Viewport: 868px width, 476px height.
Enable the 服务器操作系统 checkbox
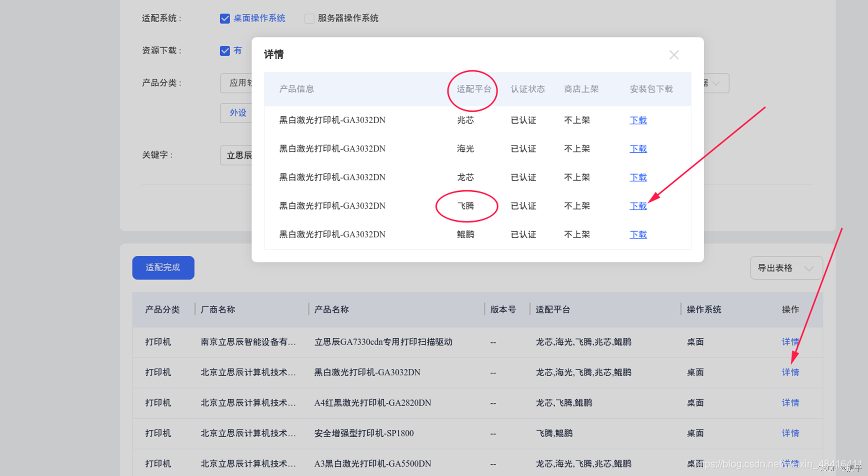point(309,19)
